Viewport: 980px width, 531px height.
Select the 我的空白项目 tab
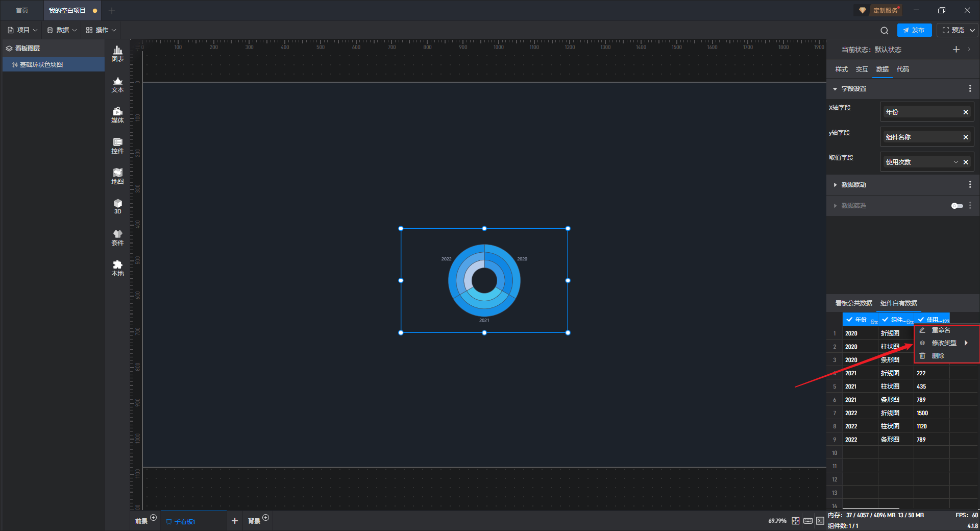tap(71, 10)
